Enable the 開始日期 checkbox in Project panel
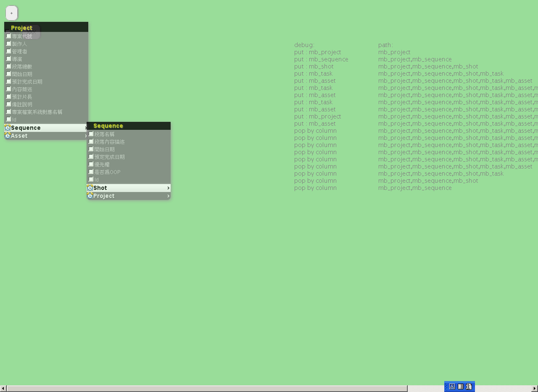Image resolution: width=538 pixels, height=392 pixels. pyautogui.click(x=8, y=74)
